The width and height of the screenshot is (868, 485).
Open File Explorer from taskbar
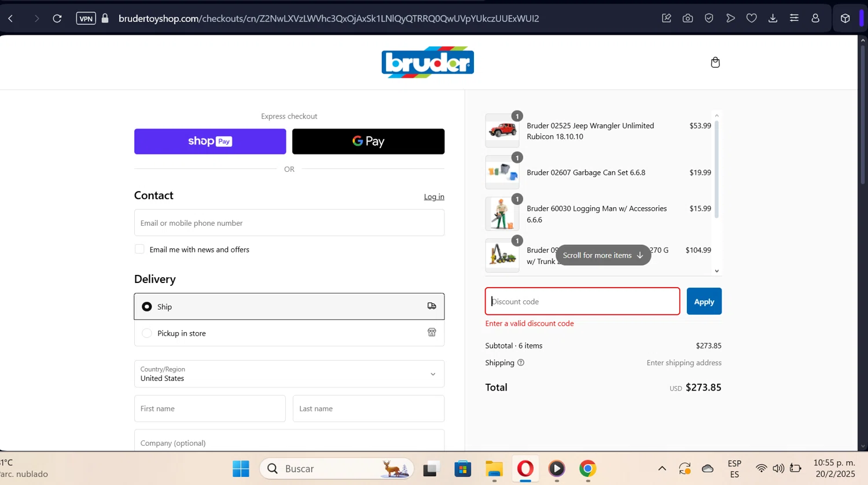[494, 468]
